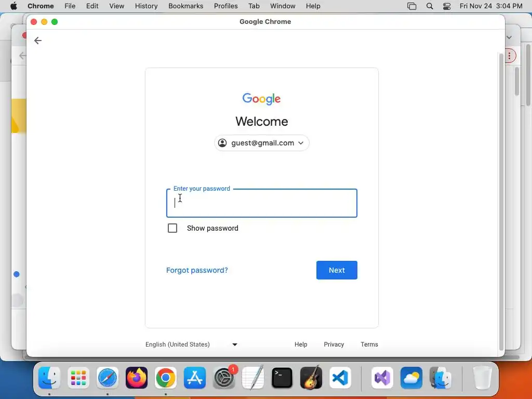Open Migration Assistant dock icon

441,378
